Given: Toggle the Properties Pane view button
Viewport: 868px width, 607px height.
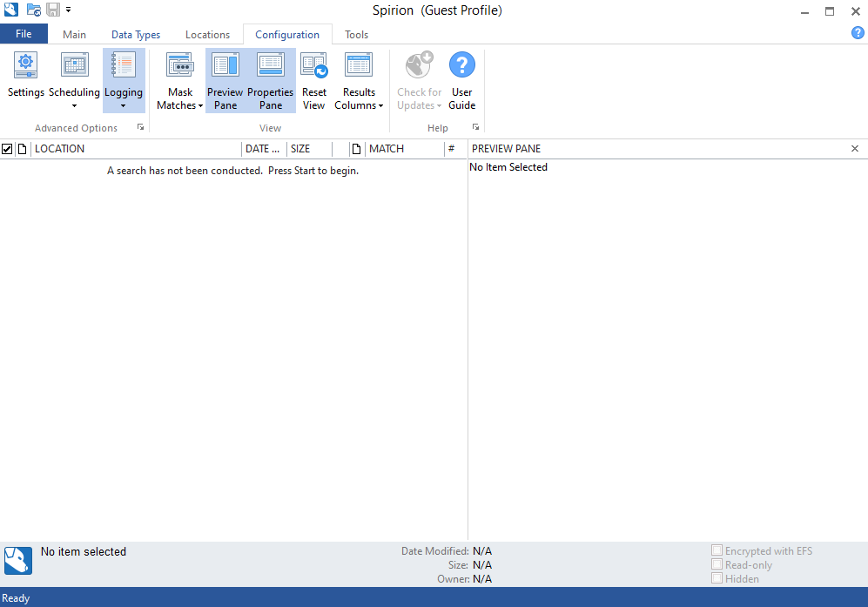Looking at the screenshot, I should coord(271,80).
